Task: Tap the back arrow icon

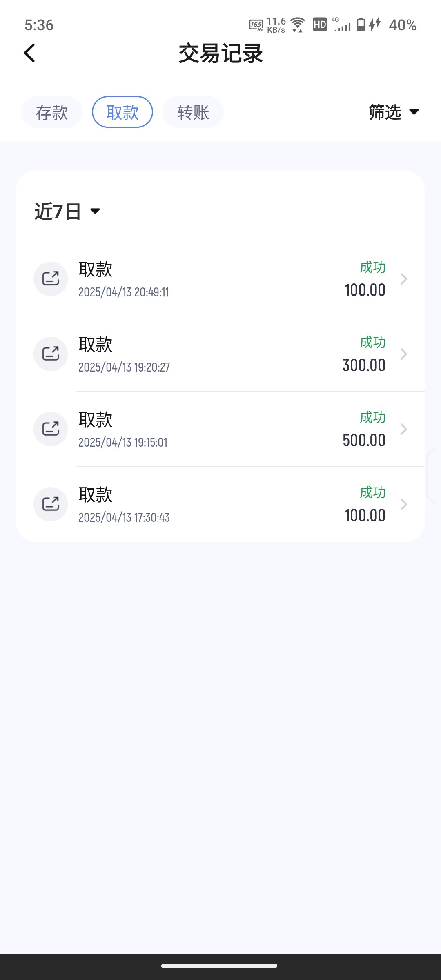Action: pyautogui.click(x=29, y=53)
